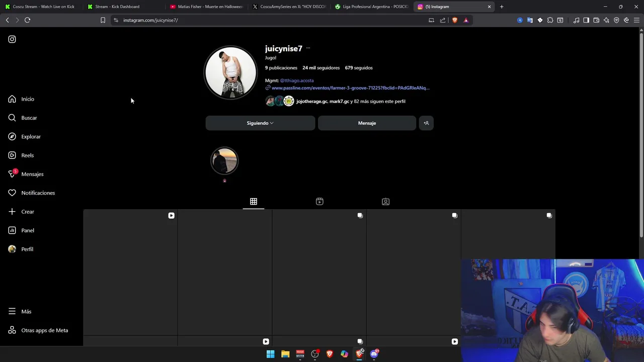Open Discord from taskbar
This screenshot has height=362, width=644.
374,354
